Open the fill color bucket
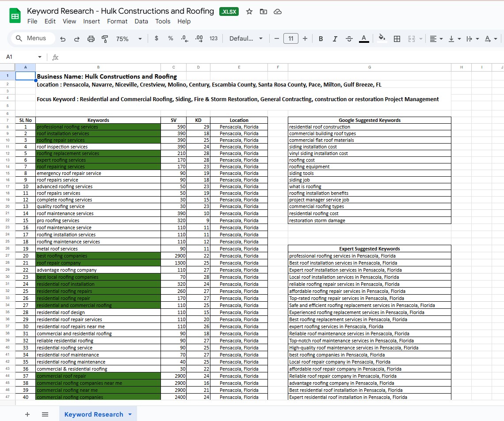The height and width of the screenshot is (421, 504). pyautogui.click(x=382, y=38)
